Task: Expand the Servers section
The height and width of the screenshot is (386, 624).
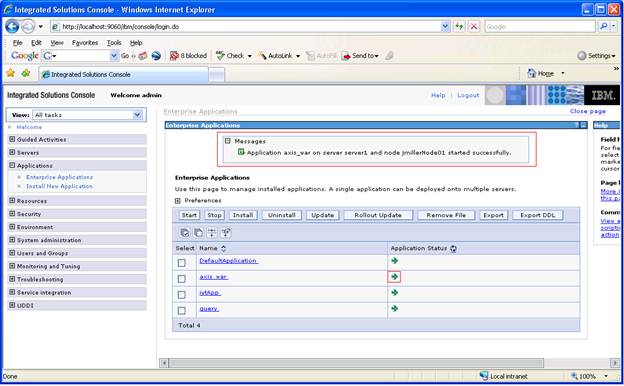Action: [x=12, y=152]
